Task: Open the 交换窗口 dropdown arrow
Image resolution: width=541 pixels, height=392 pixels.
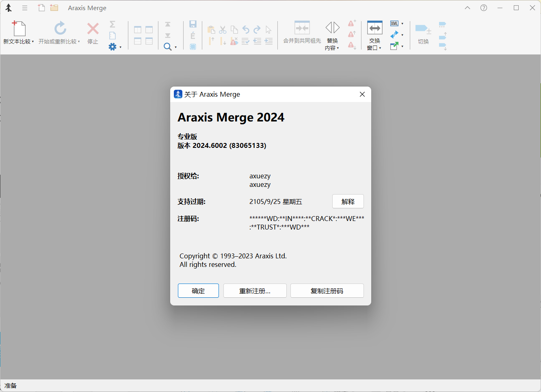Action: pos(380,48)
